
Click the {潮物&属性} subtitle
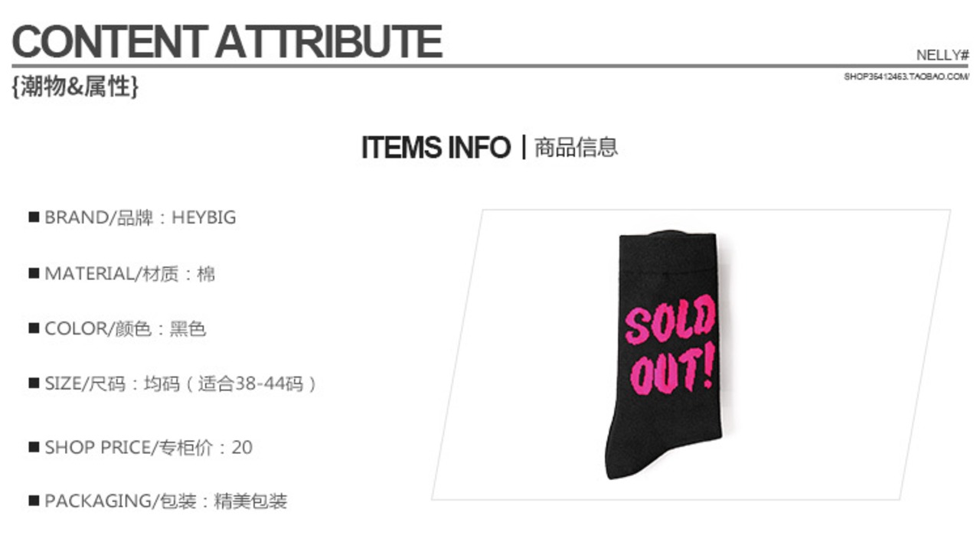tap(75, 87)
